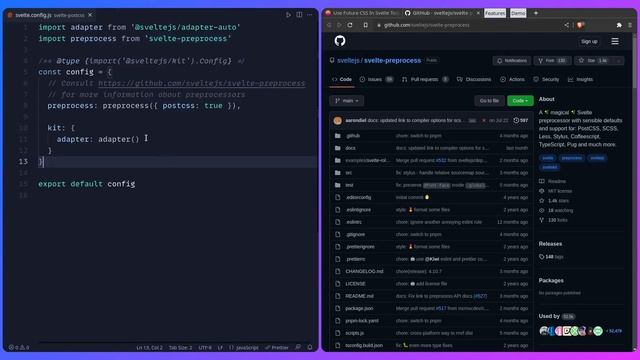Change the JavaScript language mode in the status bar
The height and width of the screenshot is (360, 640).
tap(244, 348)
